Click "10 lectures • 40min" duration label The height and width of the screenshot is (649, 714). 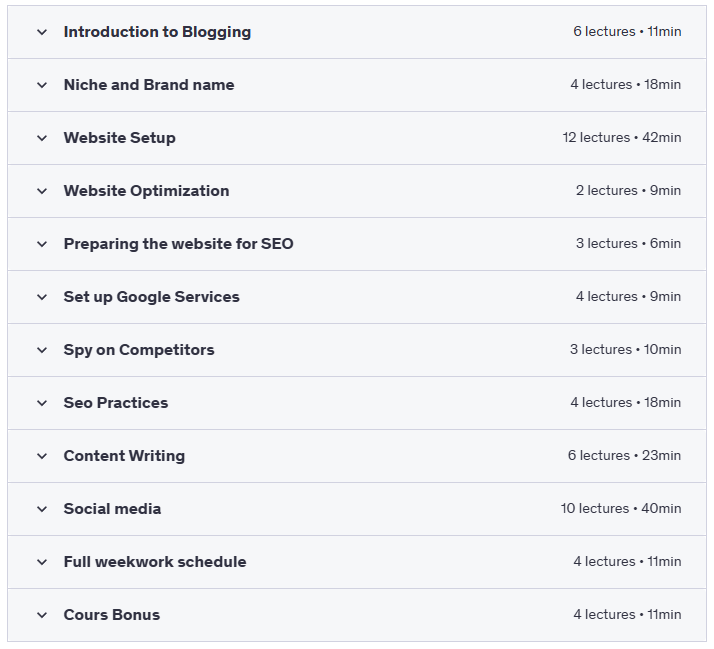[x=620, y=509]
